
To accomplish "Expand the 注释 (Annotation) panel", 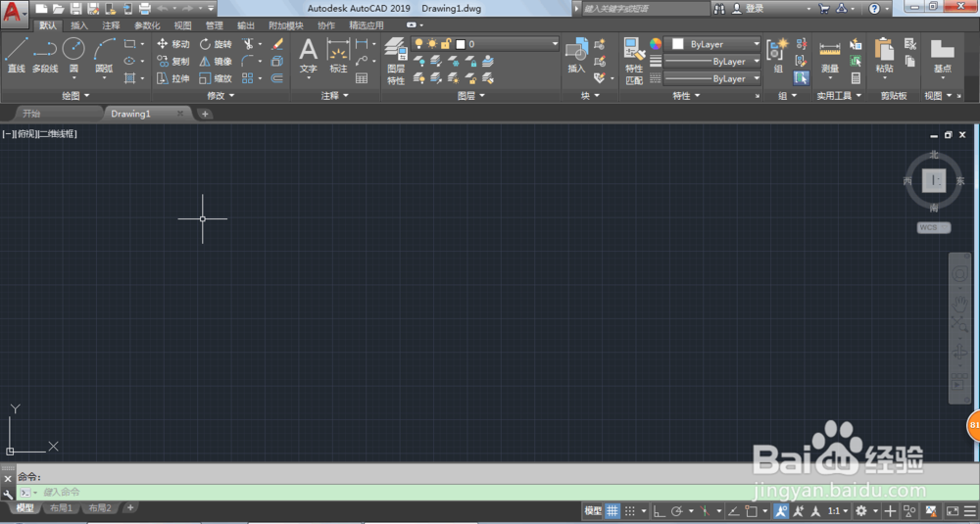I will click(335, 96).
